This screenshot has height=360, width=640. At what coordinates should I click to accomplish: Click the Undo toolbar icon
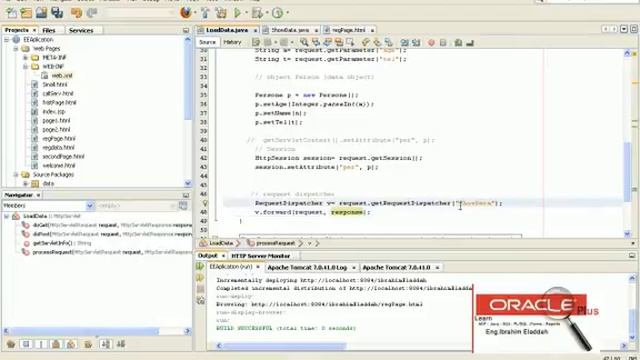pos(76,13)
